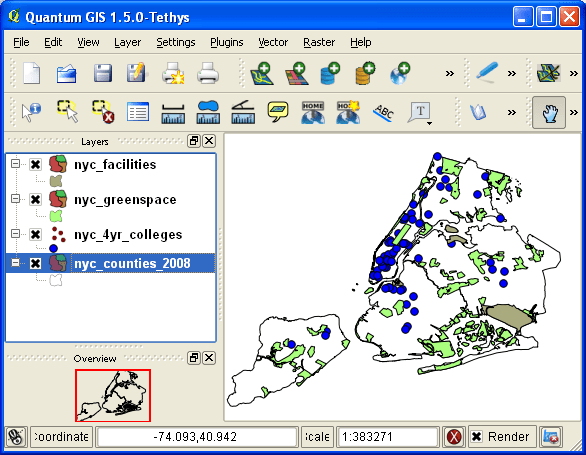Click nyc_4yr_colleges blue circle symbol

point(53,248)
